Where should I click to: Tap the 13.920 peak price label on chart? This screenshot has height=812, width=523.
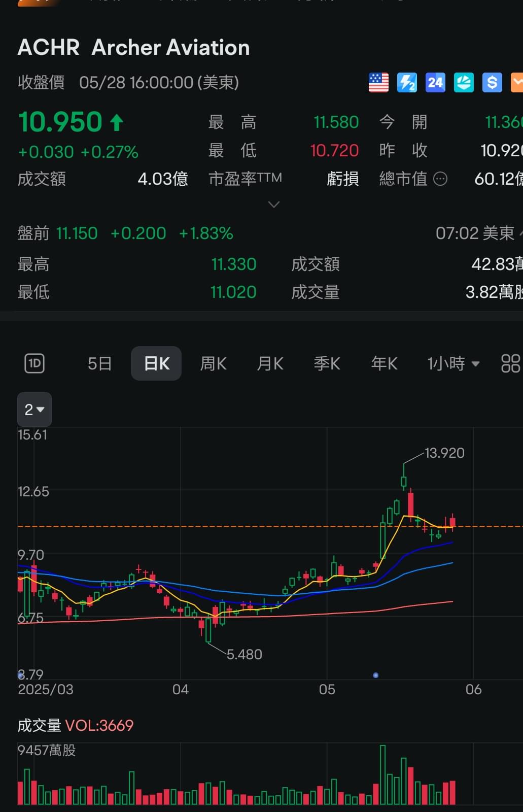click(444, 453)
